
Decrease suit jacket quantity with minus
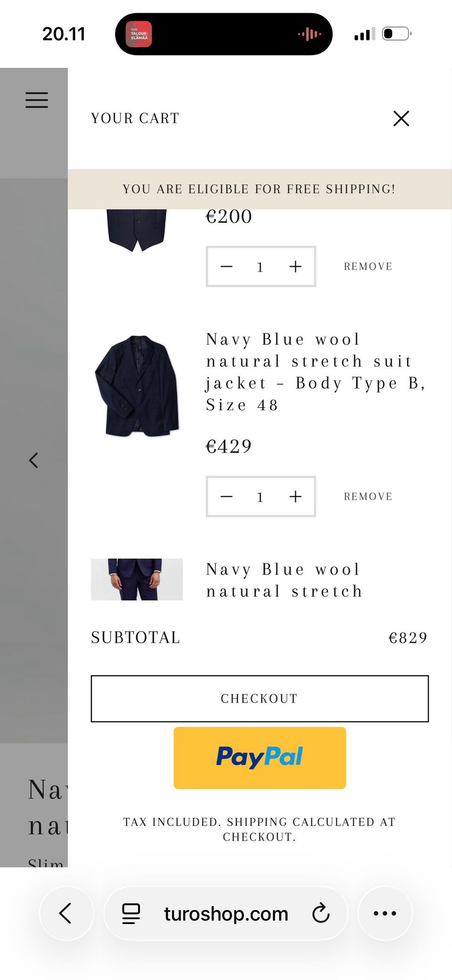226,496
